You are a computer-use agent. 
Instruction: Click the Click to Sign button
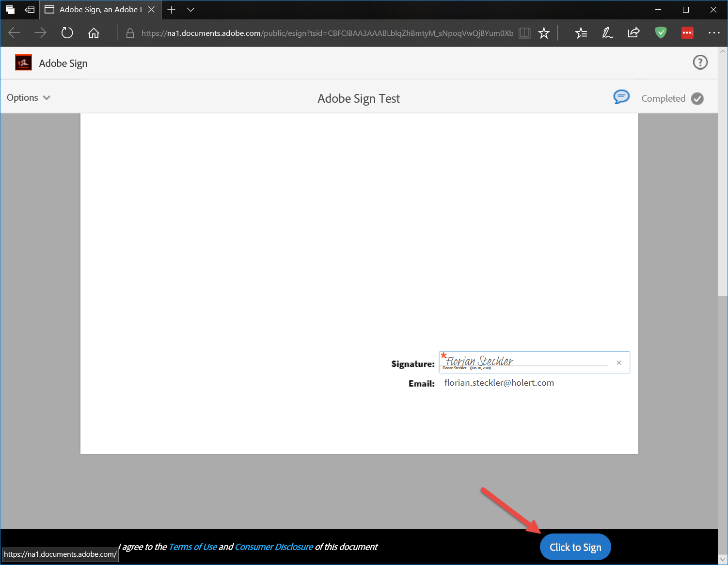click(575, 547)
